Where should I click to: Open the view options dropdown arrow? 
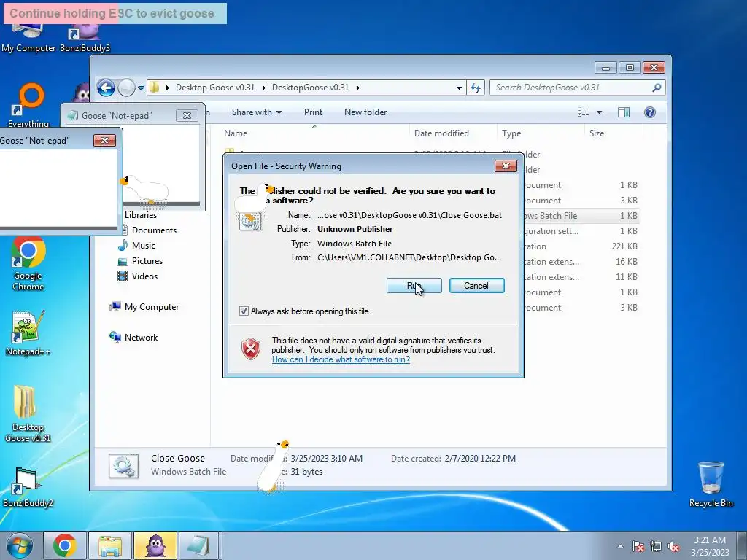(600, 112)
